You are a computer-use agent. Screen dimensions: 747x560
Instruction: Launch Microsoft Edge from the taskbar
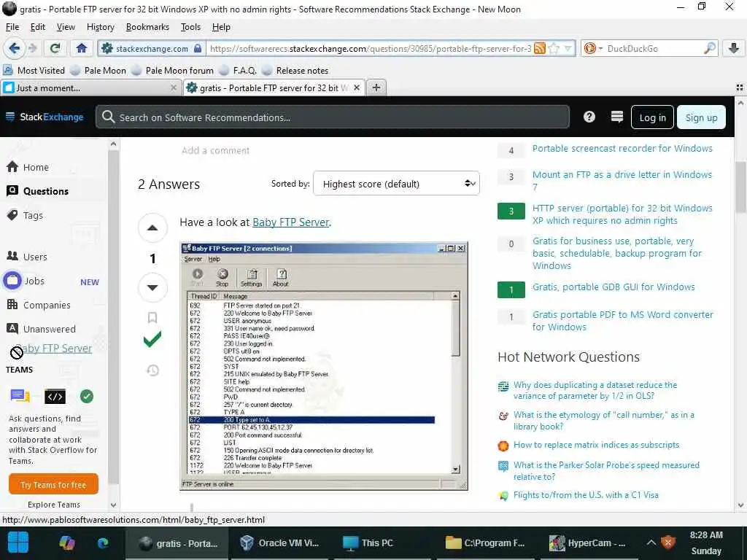pos(103,542)
